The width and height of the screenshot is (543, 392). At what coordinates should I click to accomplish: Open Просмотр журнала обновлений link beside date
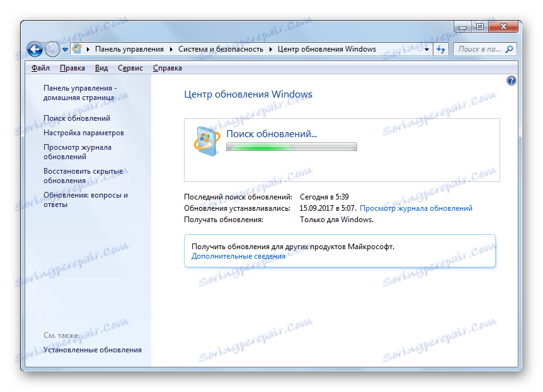coord(416,208)
